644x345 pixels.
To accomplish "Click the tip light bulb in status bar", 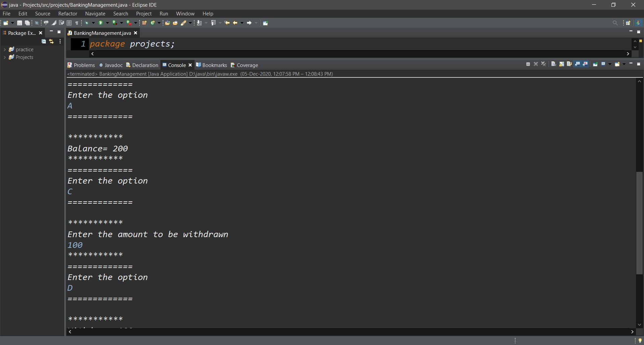I will click(x=640, y=341).
